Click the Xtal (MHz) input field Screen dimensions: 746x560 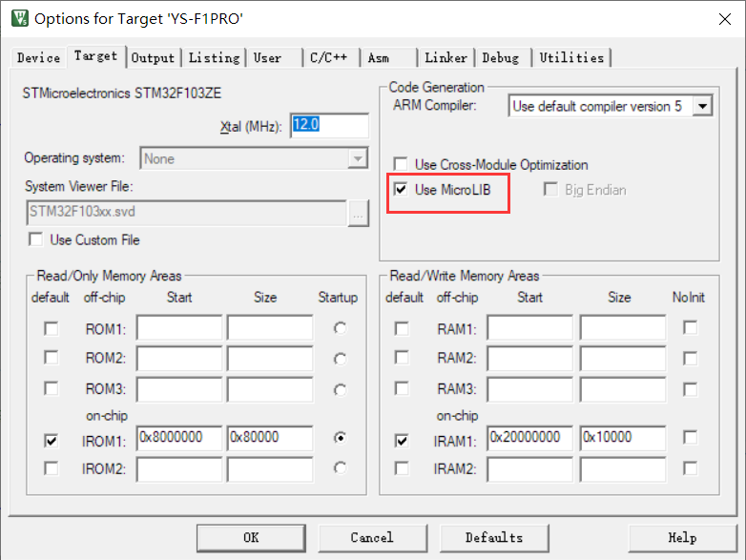click(329, 126)
